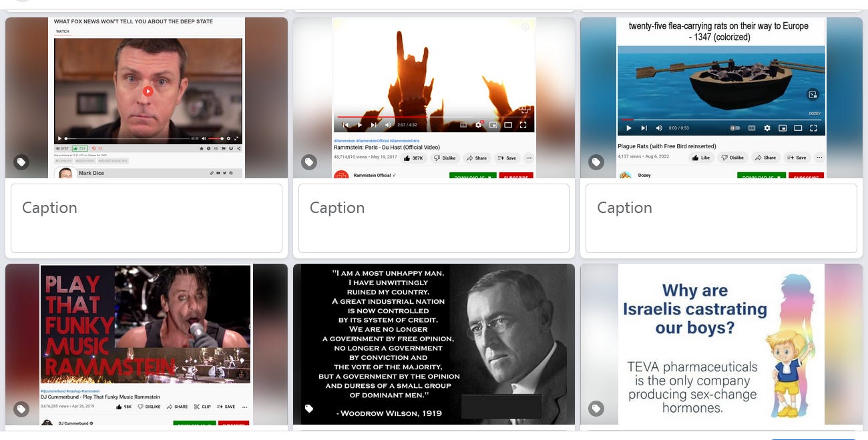
Task: Click the tag icon on the Mark Dice image
Action: point(22,162)
